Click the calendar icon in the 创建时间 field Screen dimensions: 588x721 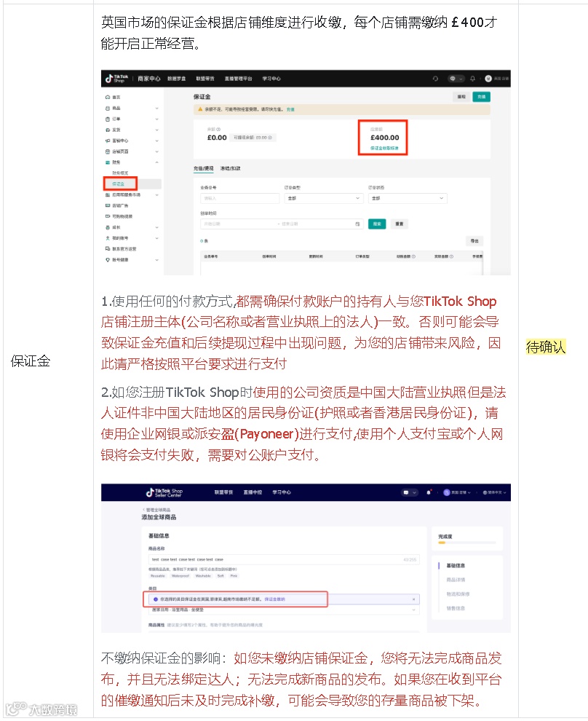357,224
